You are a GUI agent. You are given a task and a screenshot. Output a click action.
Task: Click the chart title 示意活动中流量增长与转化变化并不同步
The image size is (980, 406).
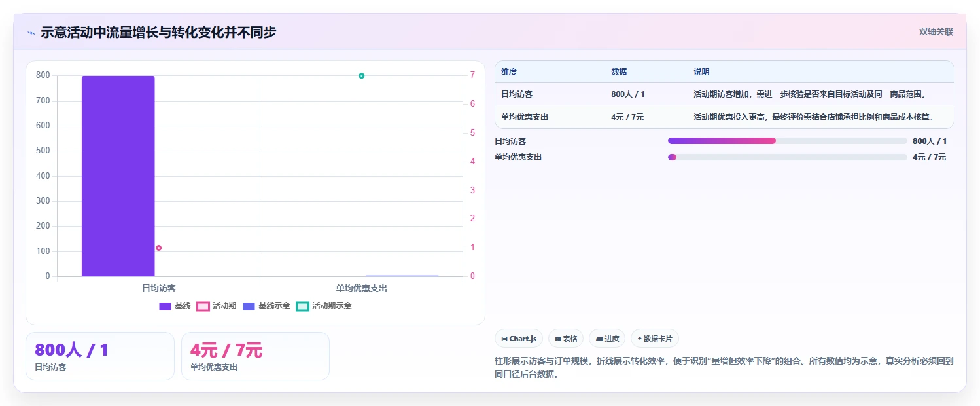click(158, 32)
